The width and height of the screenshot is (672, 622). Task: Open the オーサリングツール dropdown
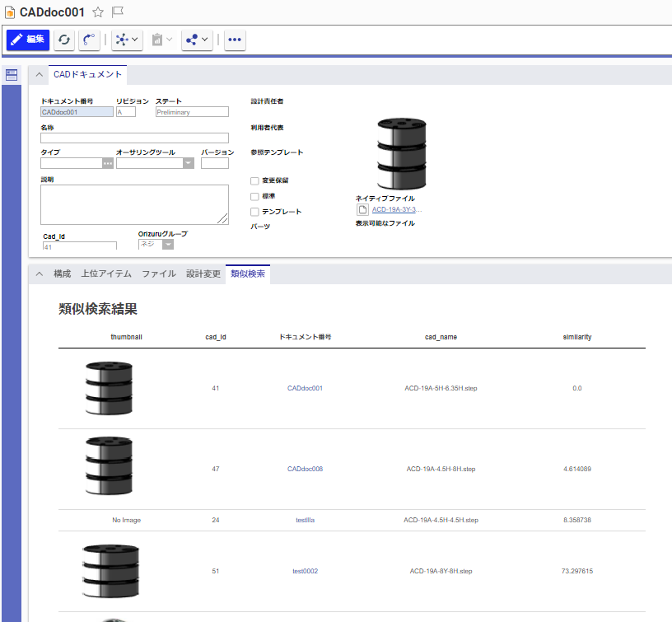(189, 163)
